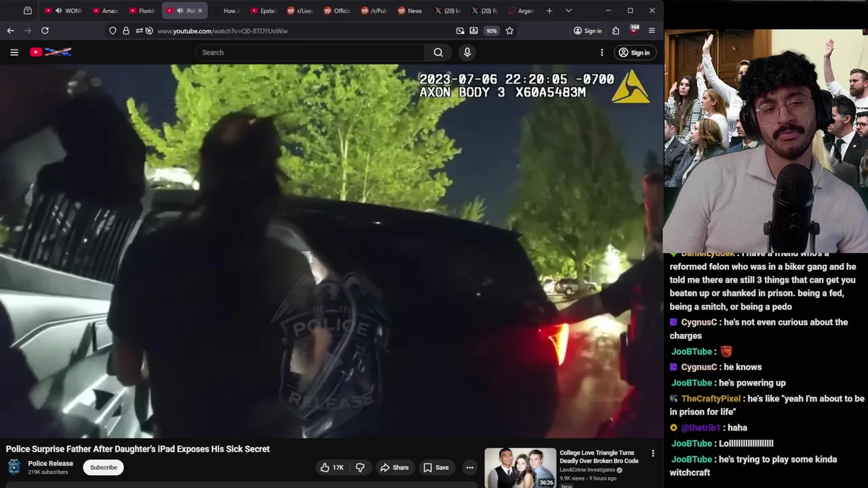Open Firefox account Sign in
The height and width of the screenshot is (488, 868).
pos(587,30)
